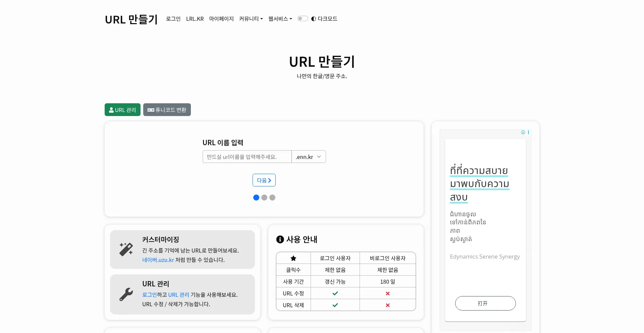This screenshot has height=333, width=644.
Task: Click the ad info icon
Action: click(x=523, y=132)
